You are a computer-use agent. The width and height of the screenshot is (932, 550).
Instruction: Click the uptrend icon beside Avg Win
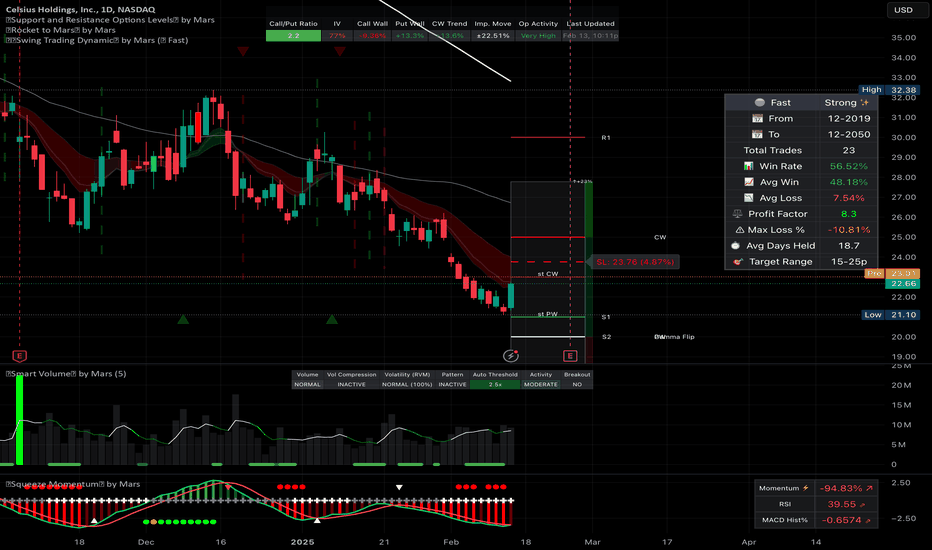tap(749, 182)
